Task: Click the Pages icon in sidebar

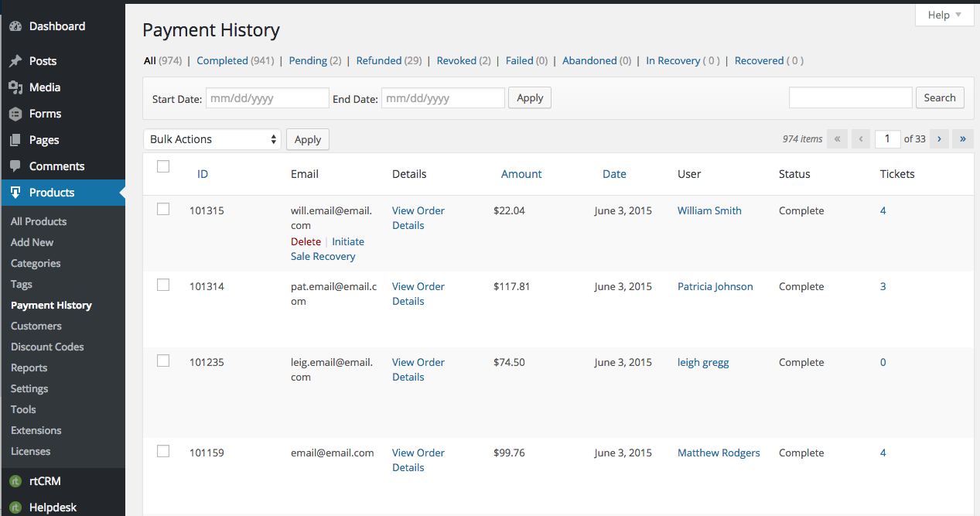Action: coord(15,140)
